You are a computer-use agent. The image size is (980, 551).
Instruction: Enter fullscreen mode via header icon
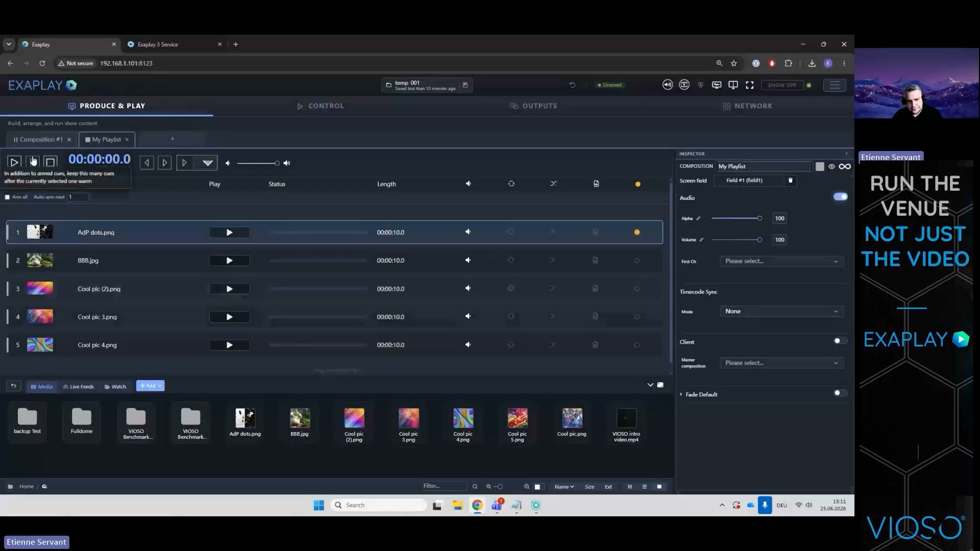point(749,85)
